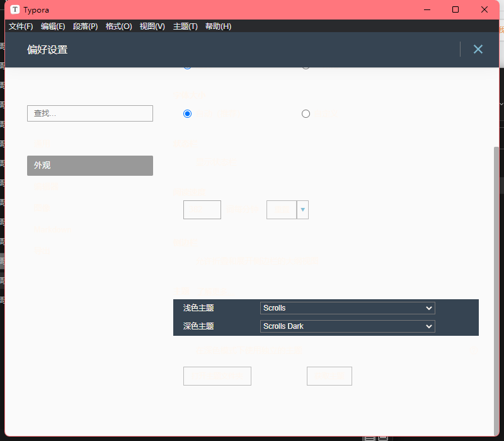The image size is (504, 441).
Task: Open the 浅色主题 Scrolls dropdown
Action: pyautogui.click(x=348, y=308)
